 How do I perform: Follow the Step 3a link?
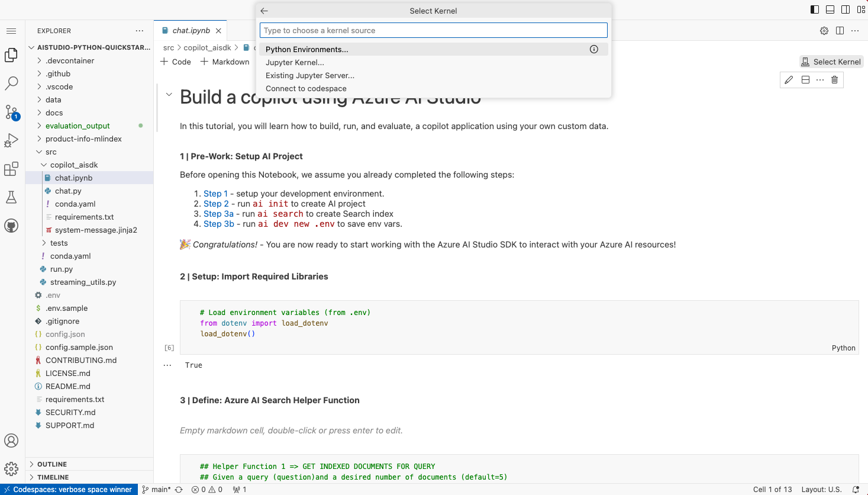[x=218, y=214]
